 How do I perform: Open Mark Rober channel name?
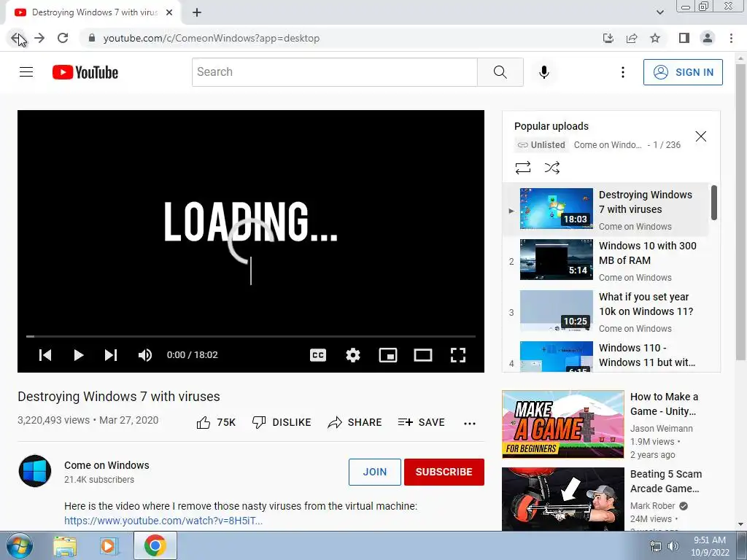pos(652,506)
